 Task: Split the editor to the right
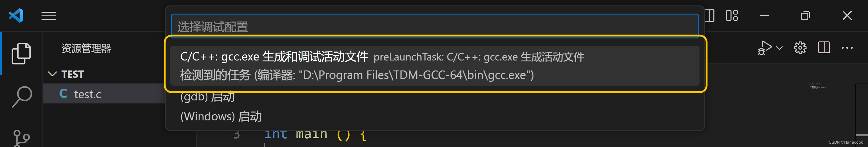tap(824, 48)
